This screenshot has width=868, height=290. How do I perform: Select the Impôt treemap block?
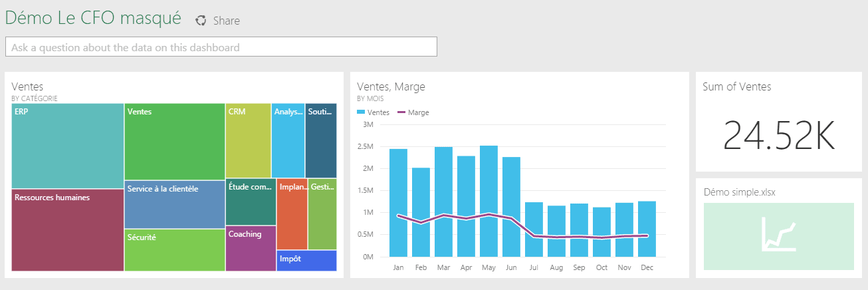(x=306, y=260)
